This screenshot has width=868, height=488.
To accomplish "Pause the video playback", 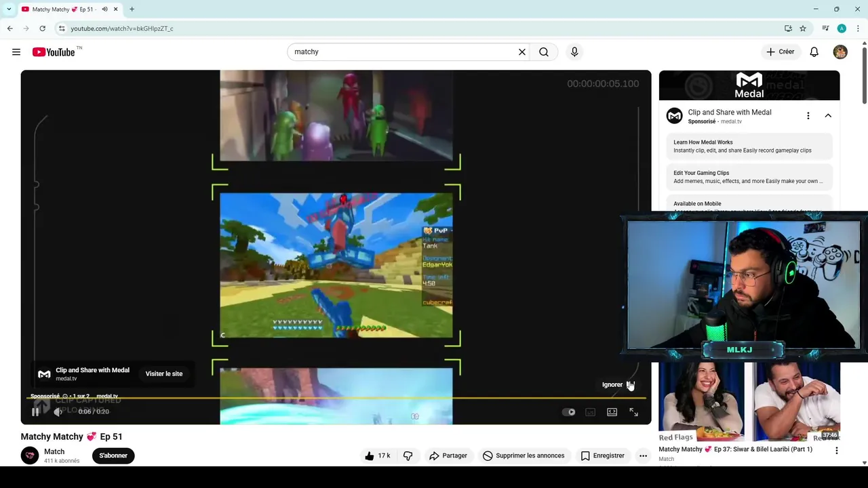I will (x=35, y=411).
